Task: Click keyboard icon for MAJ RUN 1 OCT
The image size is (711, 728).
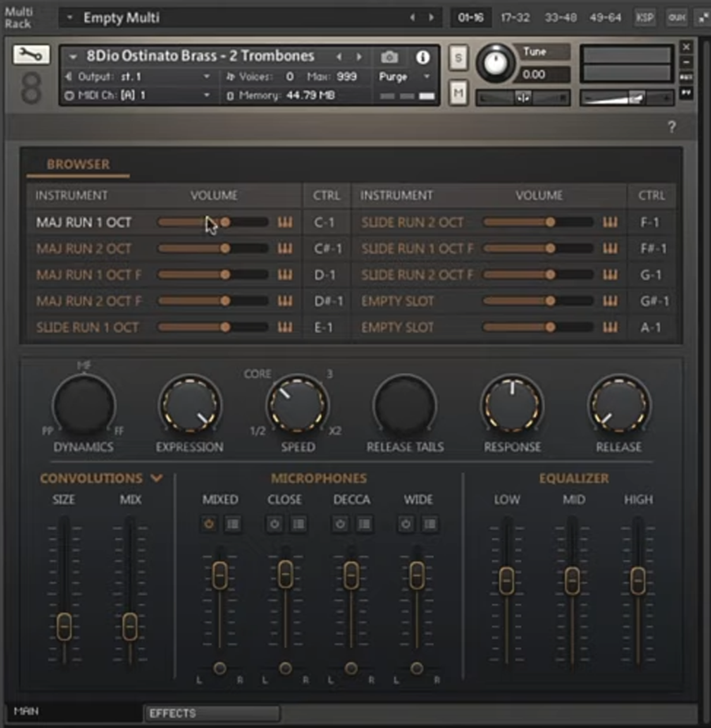Action: pos(285,223)
